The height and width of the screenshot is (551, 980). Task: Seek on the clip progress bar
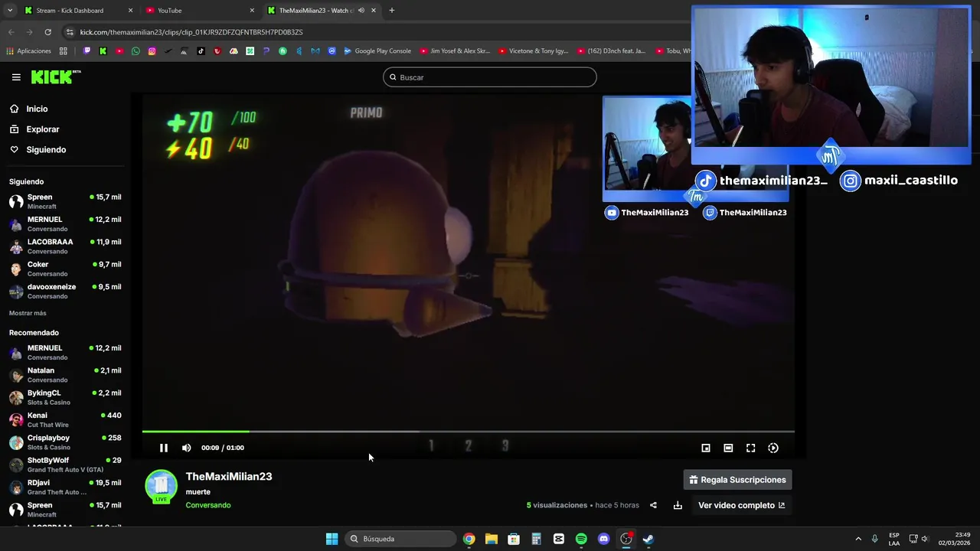tap(468, 432)
